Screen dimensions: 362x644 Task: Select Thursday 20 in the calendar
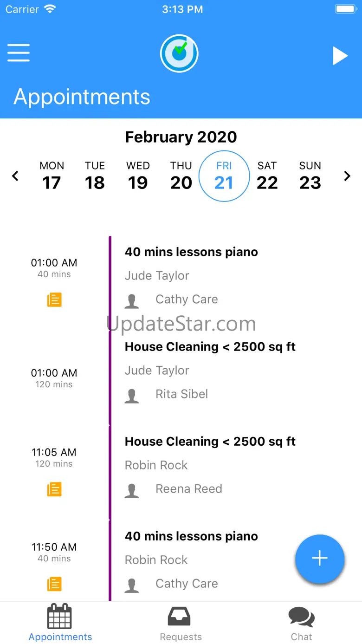point(181,176)
